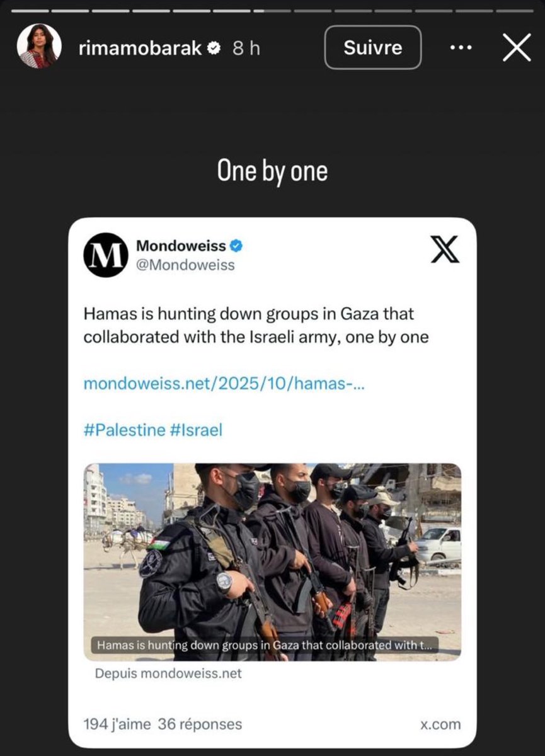Select the #Palestine hashtag
The height and width of the screenshot is (756, 545).
(x=124, y=430)
